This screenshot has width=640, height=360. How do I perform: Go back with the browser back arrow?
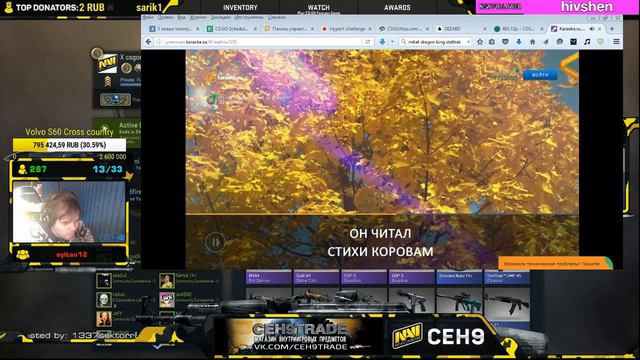click(149, 42)
